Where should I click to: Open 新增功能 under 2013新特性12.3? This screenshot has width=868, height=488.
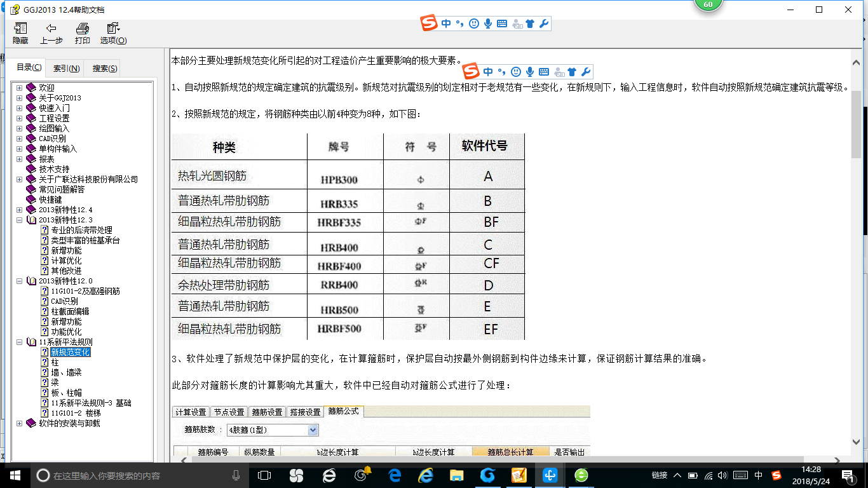click(x=66, y=250)
